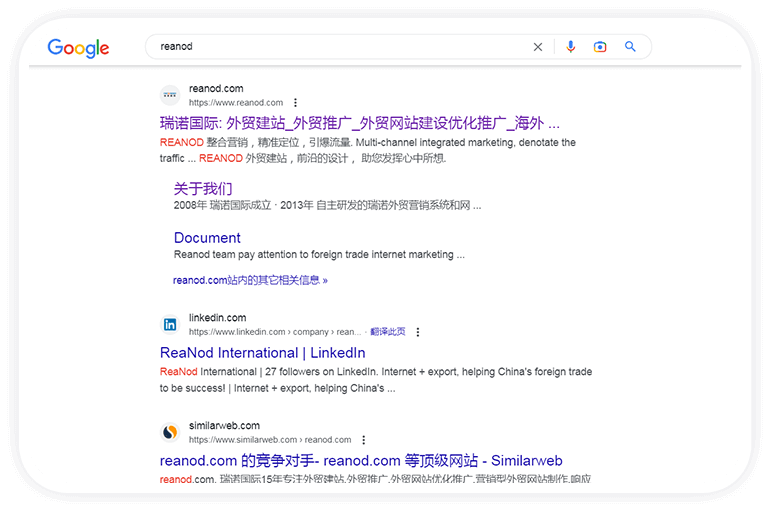Clear the search box with X icon
770x511 pixels.
click(538, 47)
